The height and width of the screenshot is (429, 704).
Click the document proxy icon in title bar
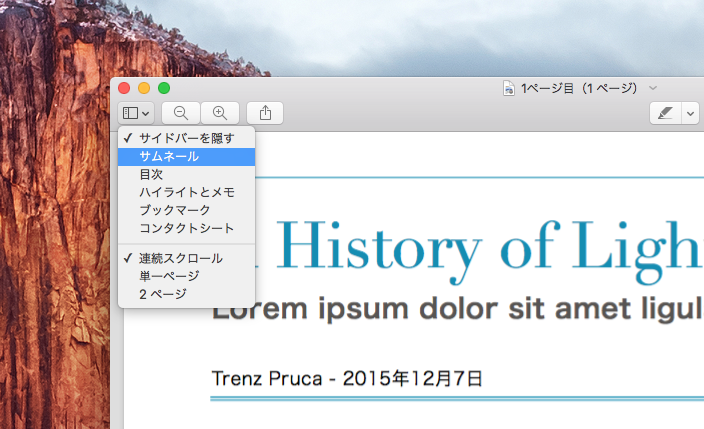pyautogui.click(x=508, y=88)
